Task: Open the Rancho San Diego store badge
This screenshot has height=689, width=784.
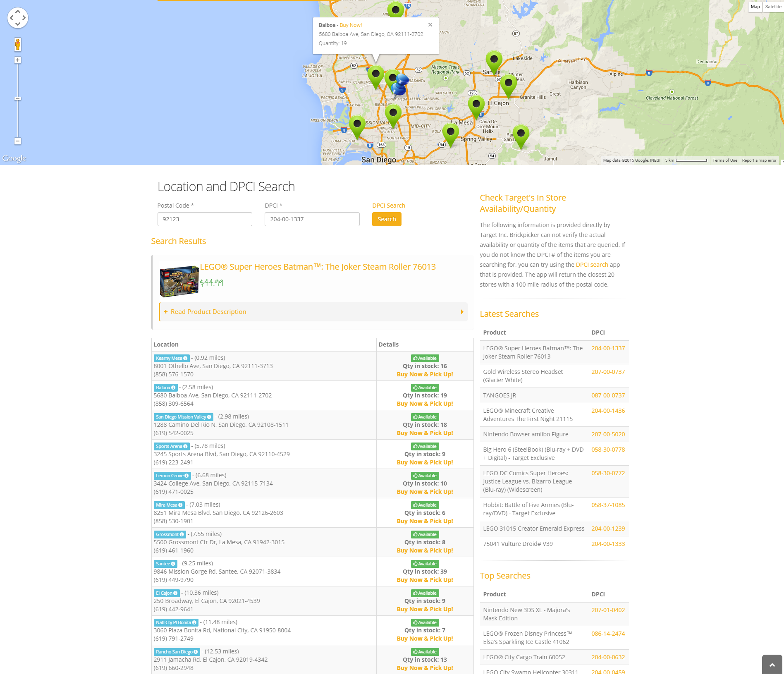Action: point(177,652)
